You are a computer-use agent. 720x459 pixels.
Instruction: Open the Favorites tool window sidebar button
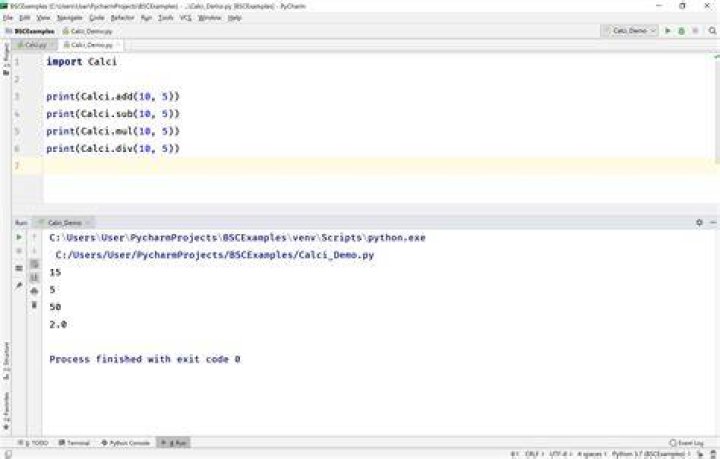[6, 411]
